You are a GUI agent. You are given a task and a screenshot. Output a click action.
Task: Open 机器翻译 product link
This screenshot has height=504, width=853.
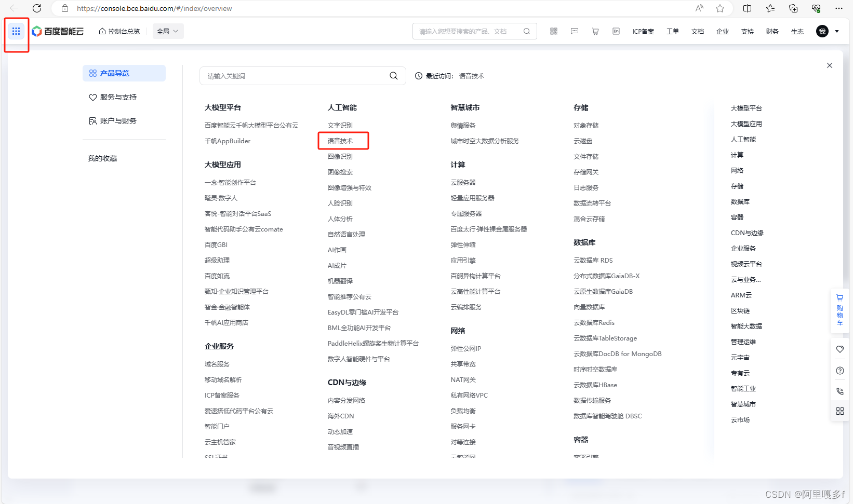coord(340,281)
